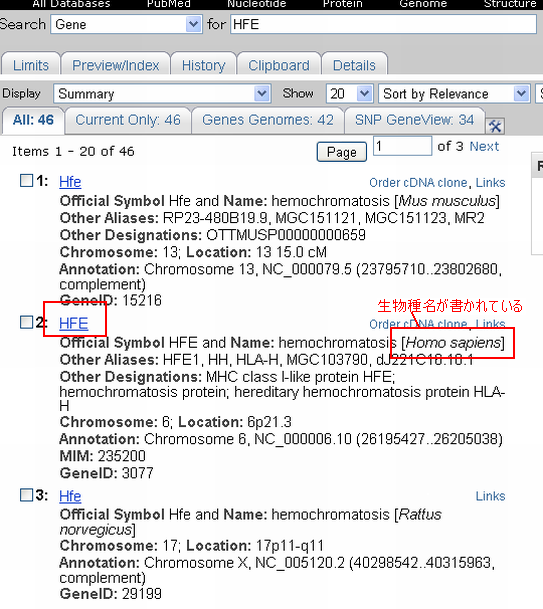Switch to the Limits tab
This screenshot has height=609, width=543.
click(x=31, y=65)
